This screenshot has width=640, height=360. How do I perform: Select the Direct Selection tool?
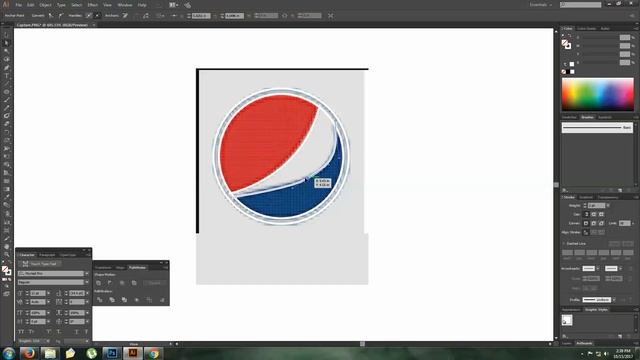(x=6, y=43)
